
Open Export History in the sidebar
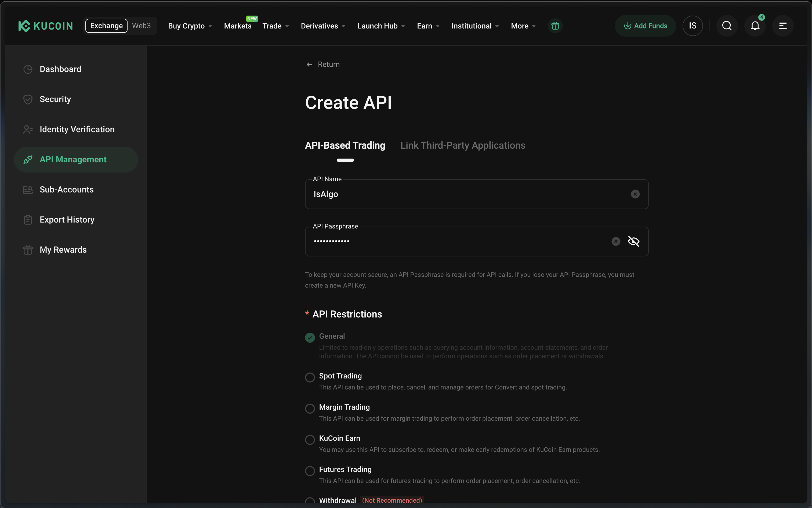tap(76, 220)
